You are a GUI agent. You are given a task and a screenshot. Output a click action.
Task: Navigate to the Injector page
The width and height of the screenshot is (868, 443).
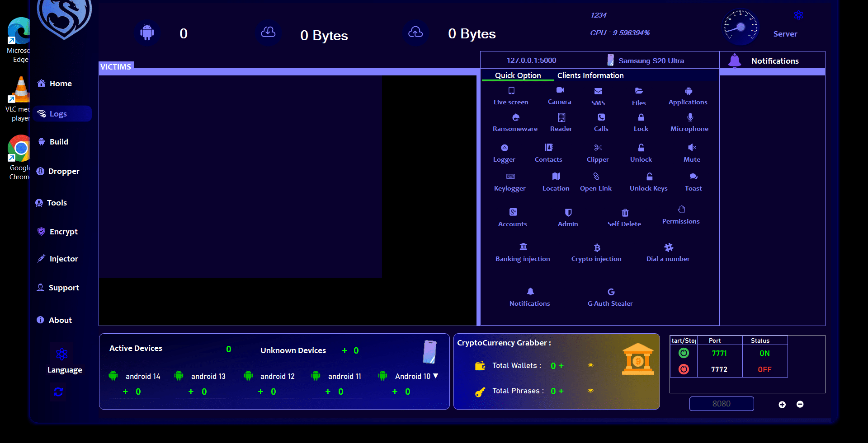pyautogui.click(x=63, y=259)
